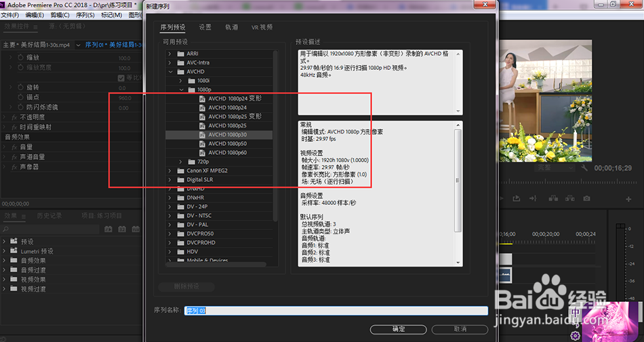Toggle animation stopwatch for 旋转
This screenshot has height=342, width=644.
(x=20, y=87)
